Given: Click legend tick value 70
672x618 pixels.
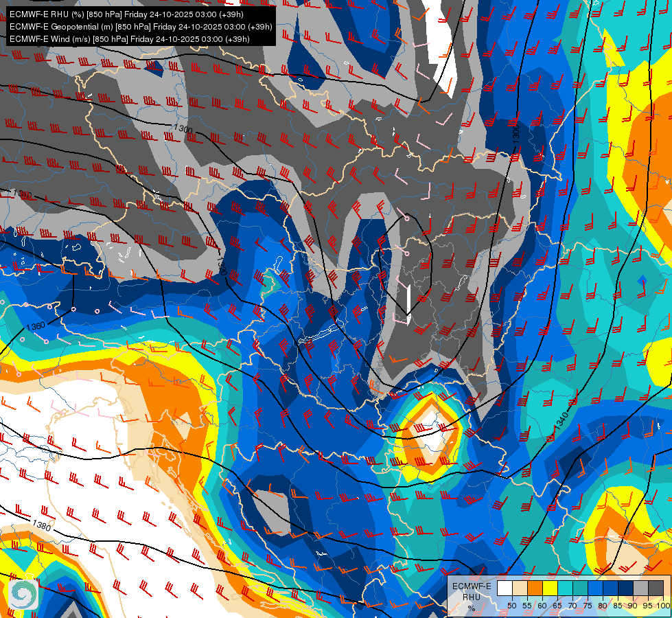Looking at the screenshot, I should pos(572,606).
